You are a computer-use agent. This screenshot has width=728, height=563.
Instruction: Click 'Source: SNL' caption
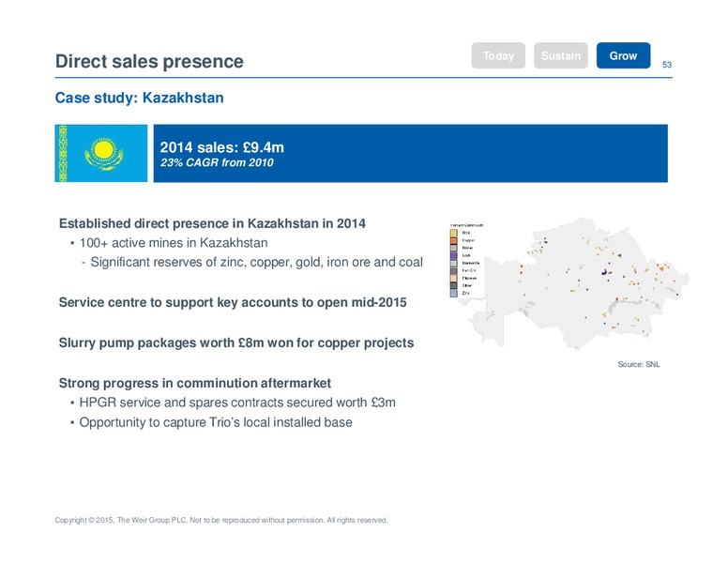coord(638,364)
